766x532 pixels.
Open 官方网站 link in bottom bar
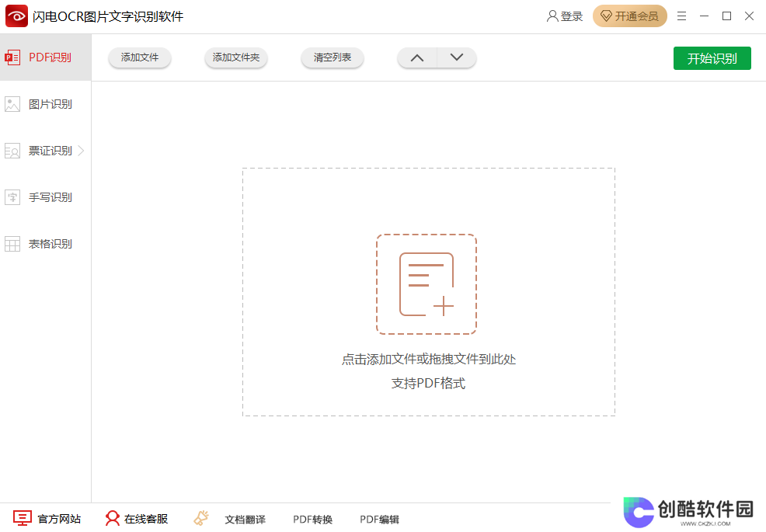click(59, 519)
